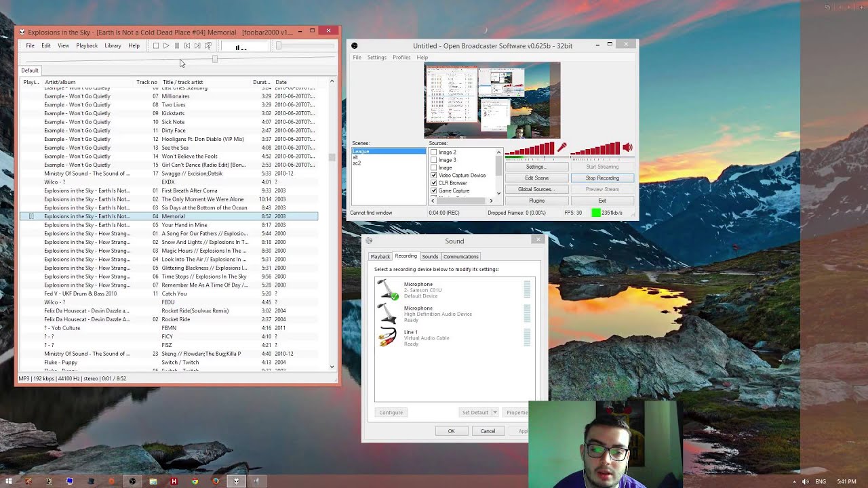The height and width of the screenshot is (488, 868).
Task: Select the Default playlist tab
Action: (x=30, y=70)
